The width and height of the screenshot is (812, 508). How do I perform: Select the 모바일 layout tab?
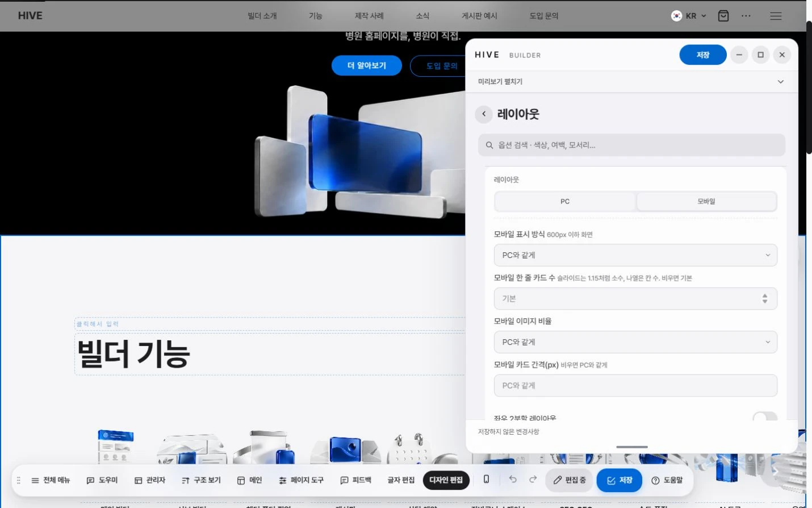coord(706,201)
